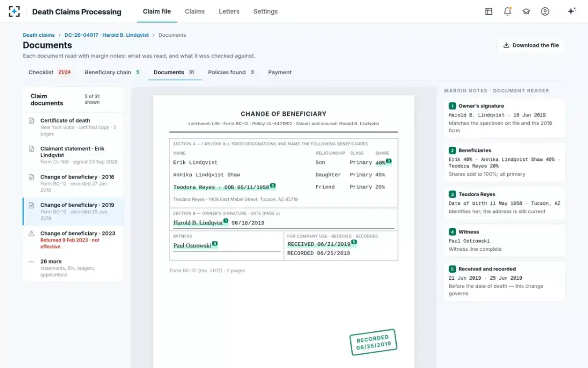The image size is (588, 368).
Task: Click the Certificate of death document icon
Action: point(31,121)
